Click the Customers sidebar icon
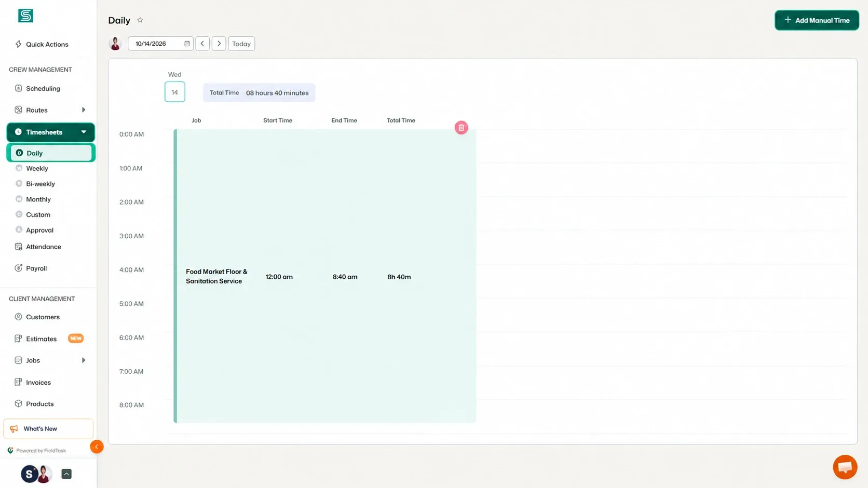Image resolution: width=868 pixels, height=488 pixels. pos(19,317)
